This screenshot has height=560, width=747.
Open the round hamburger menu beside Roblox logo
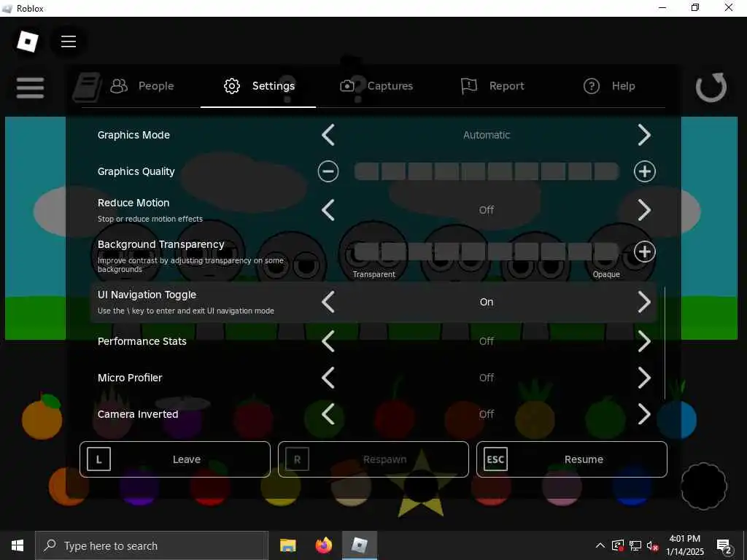coord(69,42)
